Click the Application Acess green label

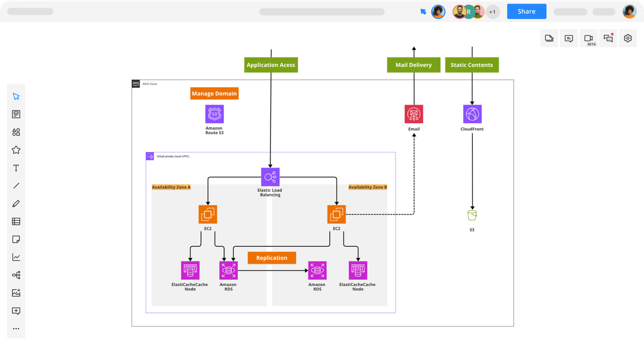pyautogui.click(x=270, y=65)
